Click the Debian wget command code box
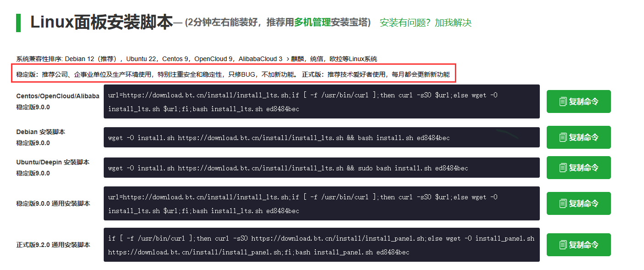644x270 pixels. (322, 137)
